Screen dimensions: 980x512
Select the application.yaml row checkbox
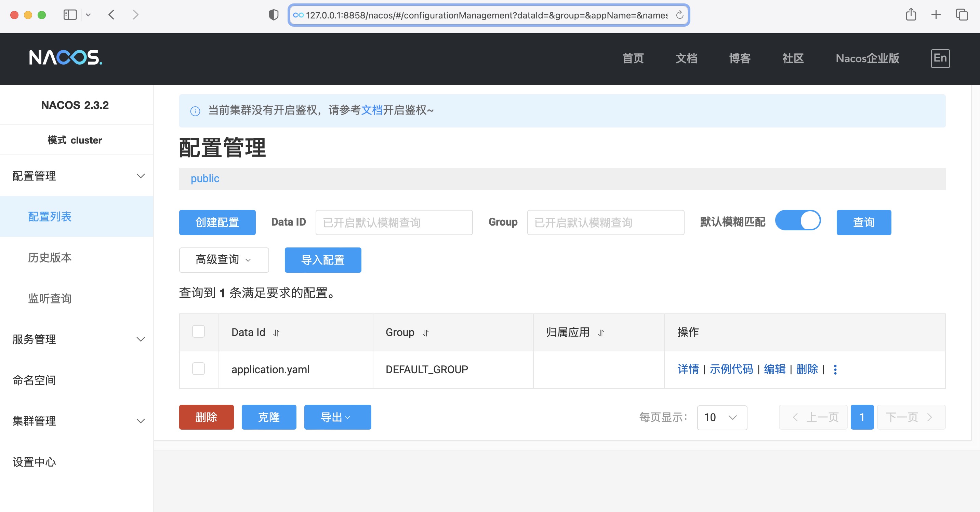point(198,368)
